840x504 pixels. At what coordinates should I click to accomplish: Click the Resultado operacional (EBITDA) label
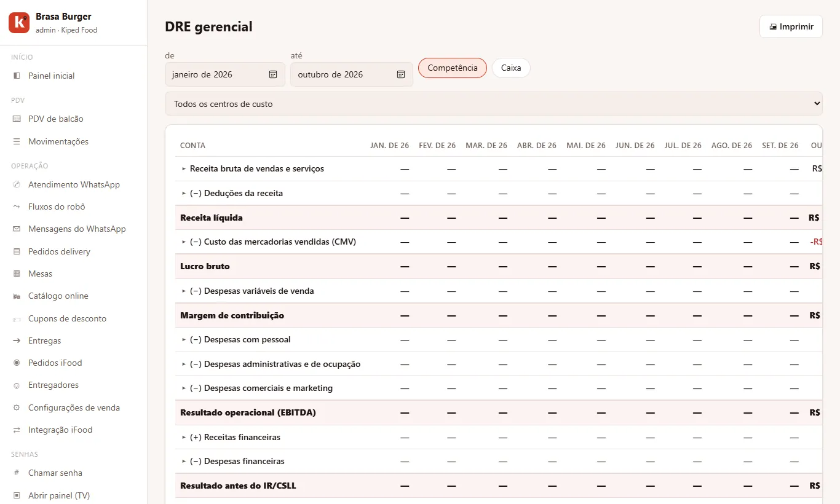point(248,412)
